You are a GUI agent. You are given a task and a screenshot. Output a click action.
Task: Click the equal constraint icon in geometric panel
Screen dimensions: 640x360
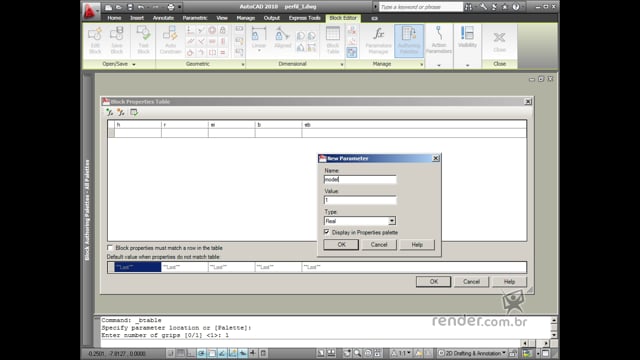click(223, 52)
